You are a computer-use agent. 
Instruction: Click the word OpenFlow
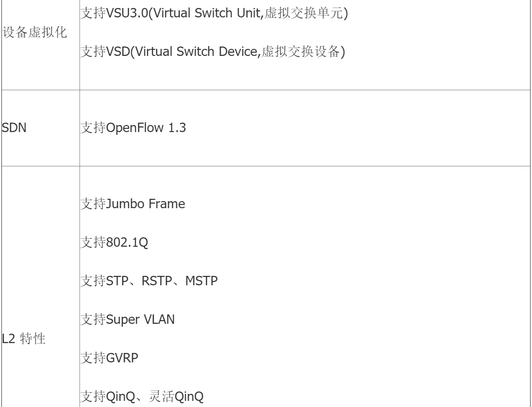point(135,128)
